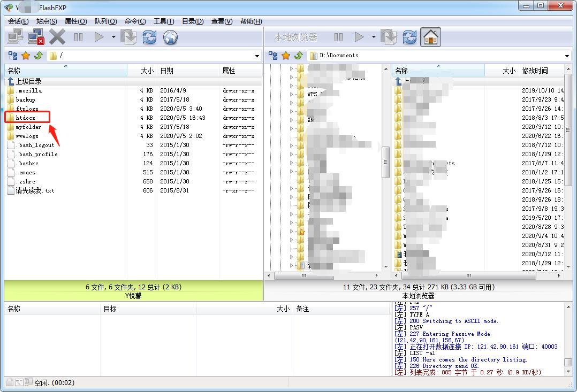The width and height of the screenshot is (577, 392).
Task: Open bookmarks star in the local pane
Action: pos(286,56)
